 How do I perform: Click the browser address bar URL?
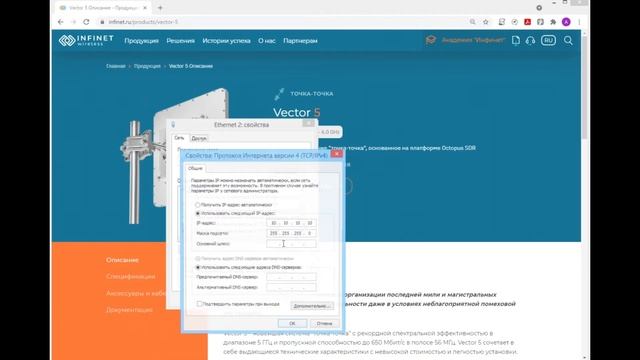(x=143, y=22)
